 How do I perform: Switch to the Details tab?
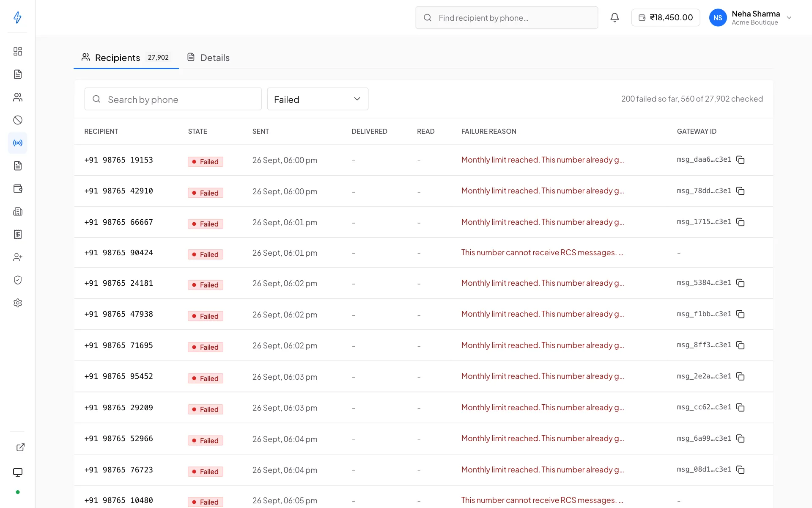208,58
